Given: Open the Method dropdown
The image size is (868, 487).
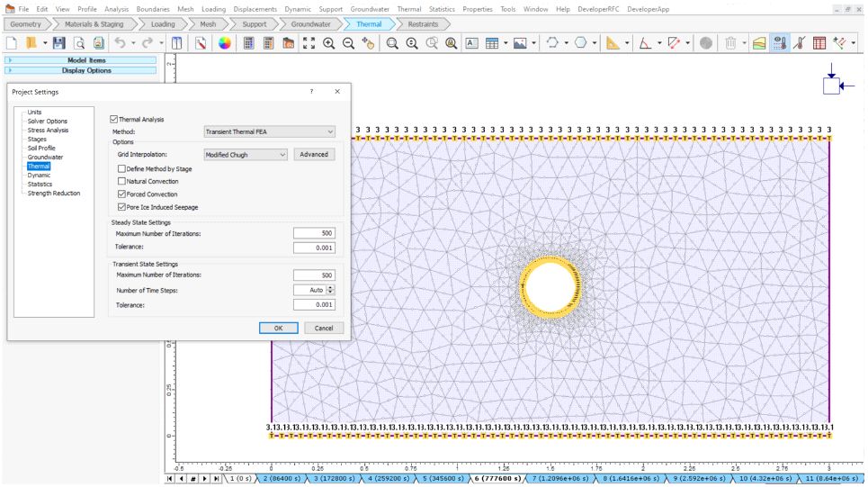Looking at the screenshot, I should [x=269, y=131].
